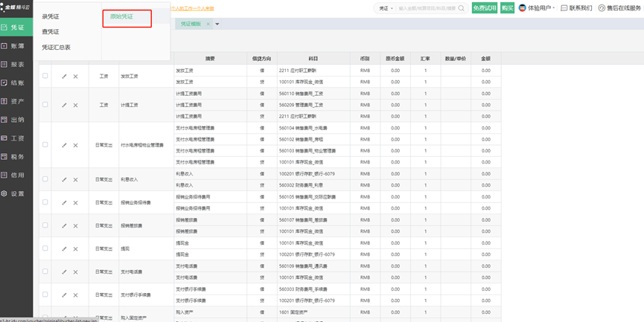Screen dimensions: 644x322
Task: Delete the 发放工资 template with the X icon
Action: 76,77
